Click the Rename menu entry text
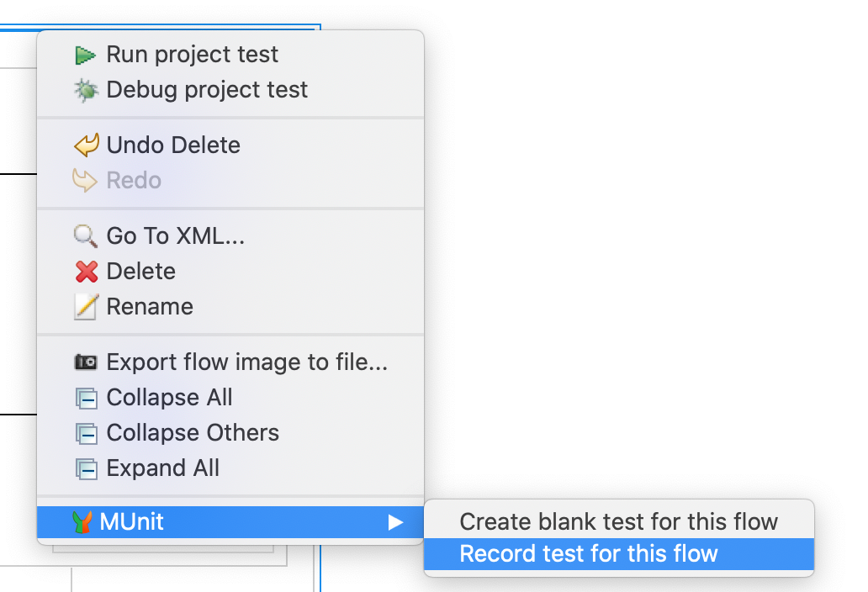The width and height of the screenshot is (868, 592). click(150, 307)
